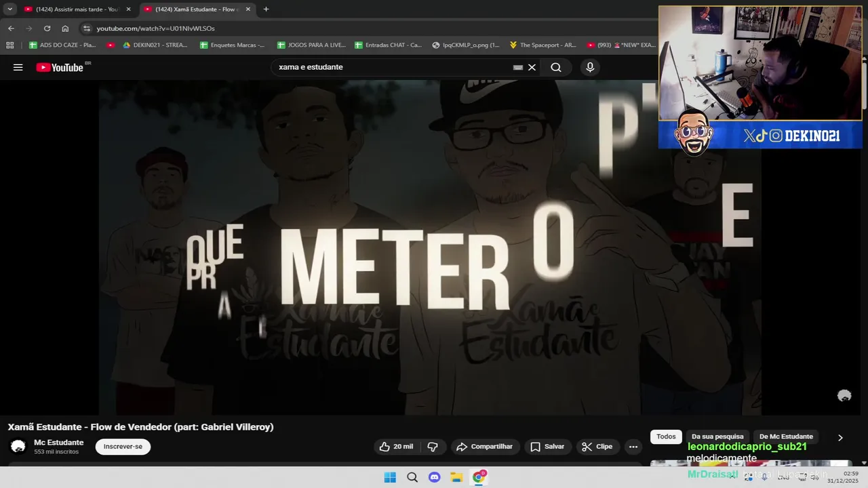Viewport: 868px width, 488px height.
Task: Open the YouTube bookmark icon before DEKIN021
Action: click(x=111, y=45)
